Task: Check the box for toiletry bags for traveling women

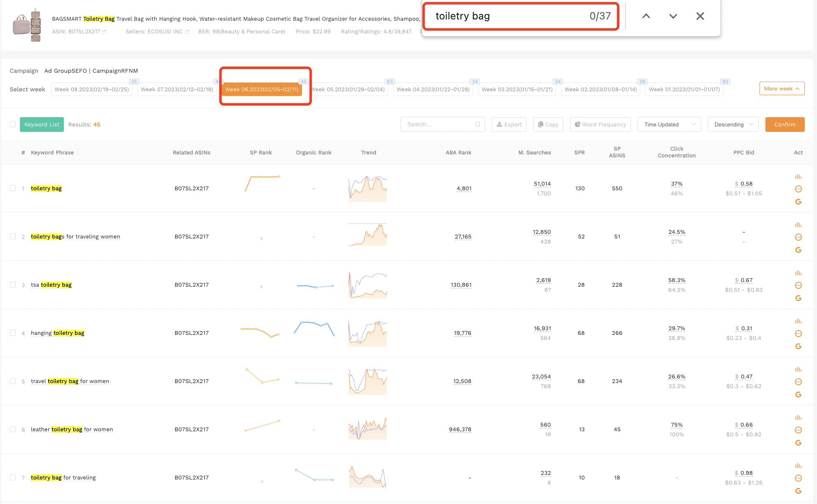Action: pyautogui.click(x=13, y=236)
